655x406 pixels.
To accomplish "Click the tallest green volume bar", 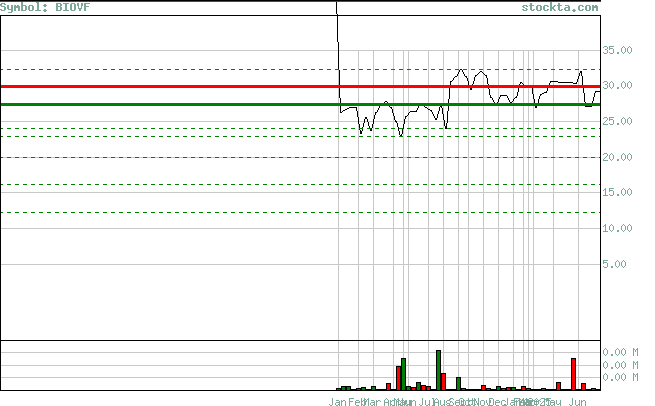I will tap(438, 370).
